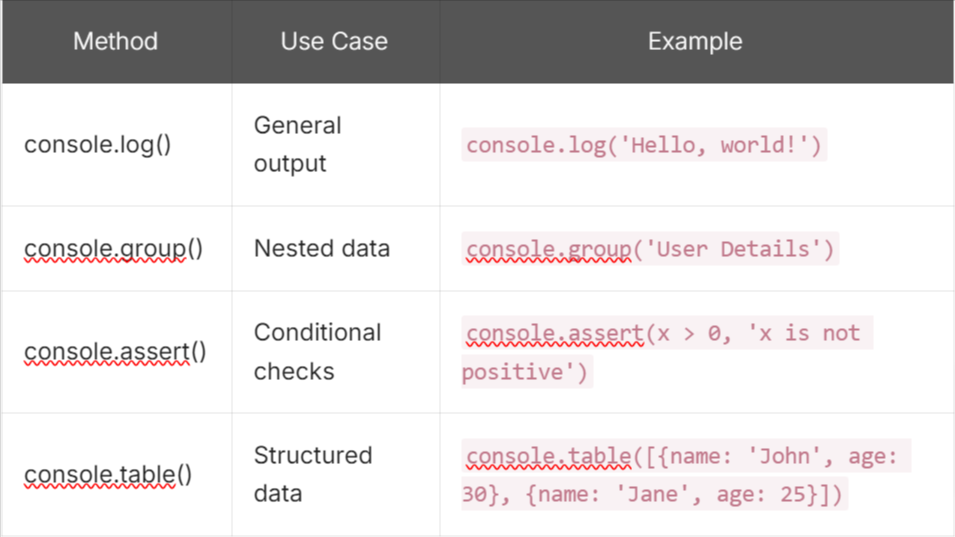Click the console.group('User Details') code snippet
The image size is (955, 537).
point(650,248)
